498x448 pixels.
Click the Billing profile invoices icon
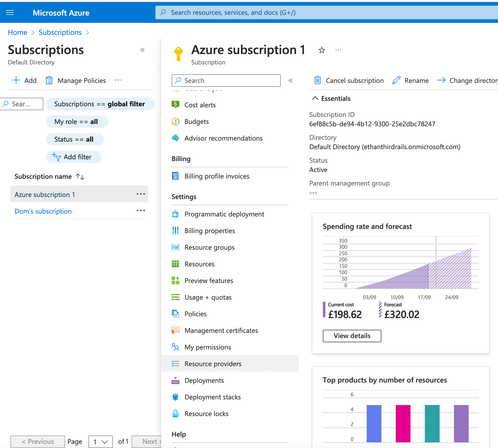(175, 176)
